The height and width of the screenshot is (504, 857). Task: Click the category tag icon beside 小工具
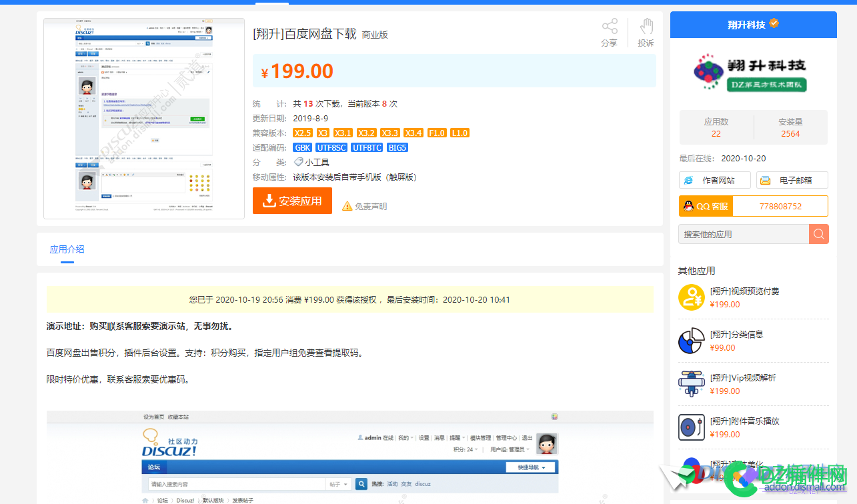pyautogui.click(x=299, y=162)
